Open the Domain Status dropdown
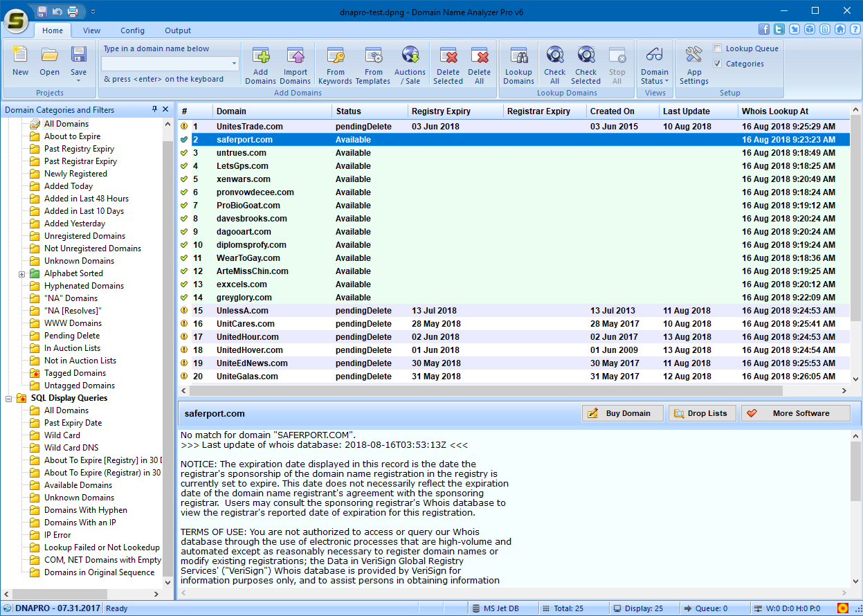The image size is (863, 616). pos(655,65)
